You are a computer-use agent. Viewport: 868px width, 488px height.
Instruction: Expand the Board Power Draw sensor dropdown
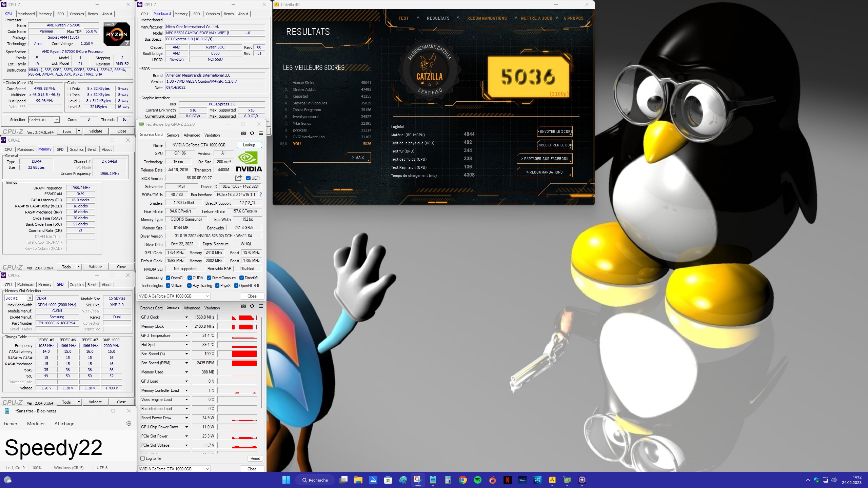click(186, 418)
